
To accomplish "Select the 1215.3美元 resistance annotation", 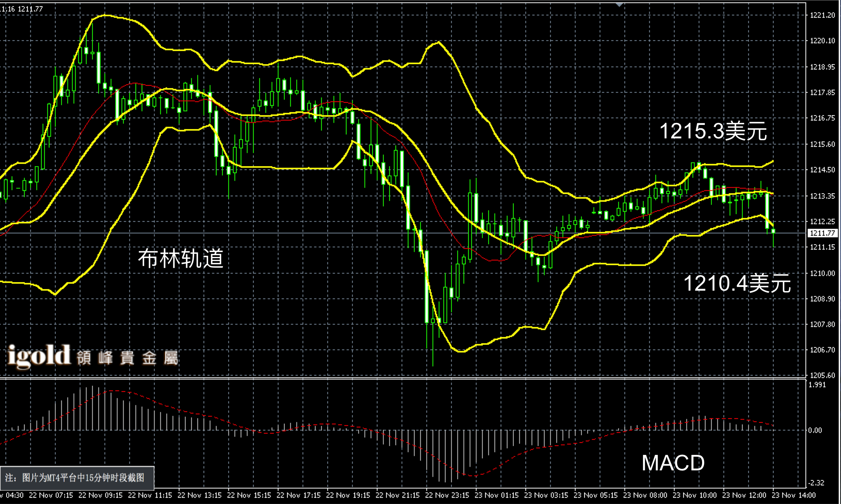I will [713, 131].
